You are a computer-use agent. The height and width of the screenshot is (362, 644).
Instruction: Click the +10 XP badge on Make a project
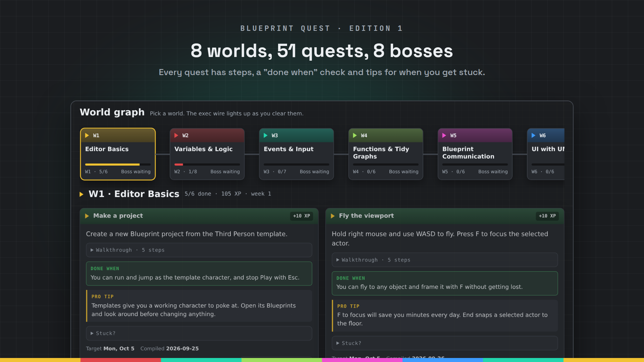[x=302, y=216]
